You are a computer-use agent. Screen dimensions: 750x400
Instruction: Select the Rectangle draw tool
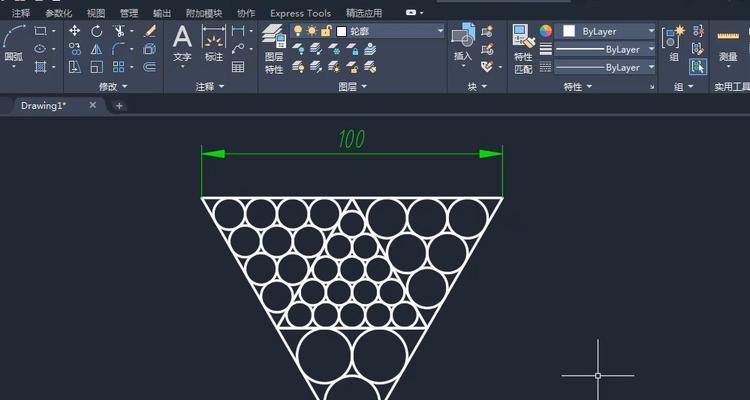pyautogui.click(x=41, y=31)
